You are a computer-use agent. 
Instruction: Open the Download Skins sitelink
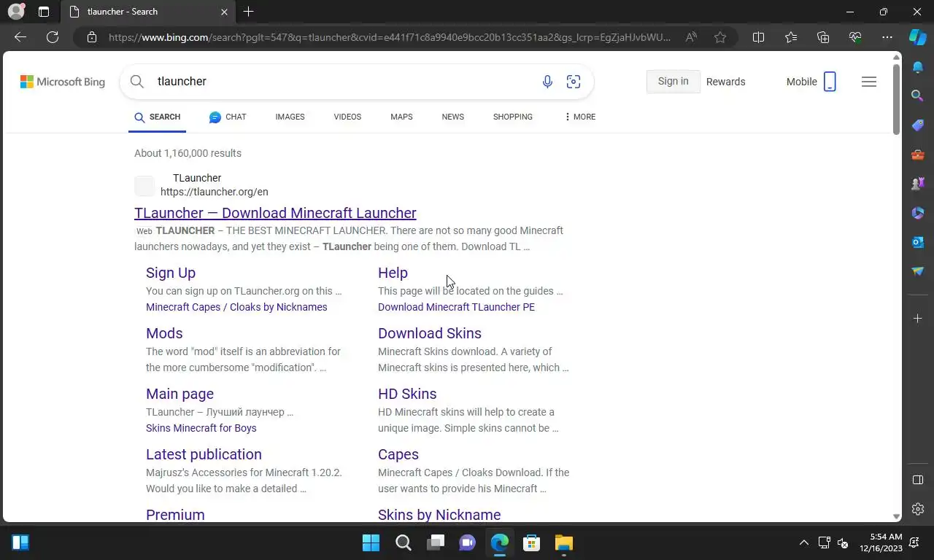pyautogui.click(x=430, y=333)
